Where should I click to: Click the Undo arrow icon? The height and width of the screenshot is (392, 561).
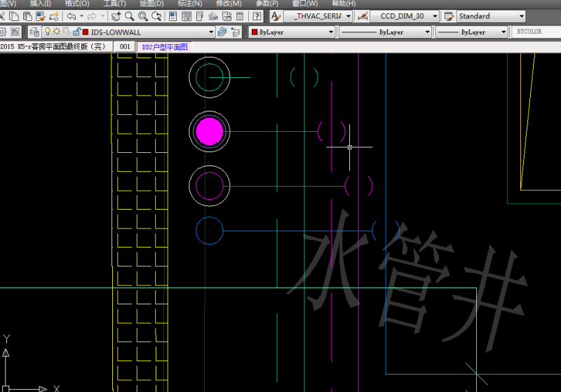[71, 16]
